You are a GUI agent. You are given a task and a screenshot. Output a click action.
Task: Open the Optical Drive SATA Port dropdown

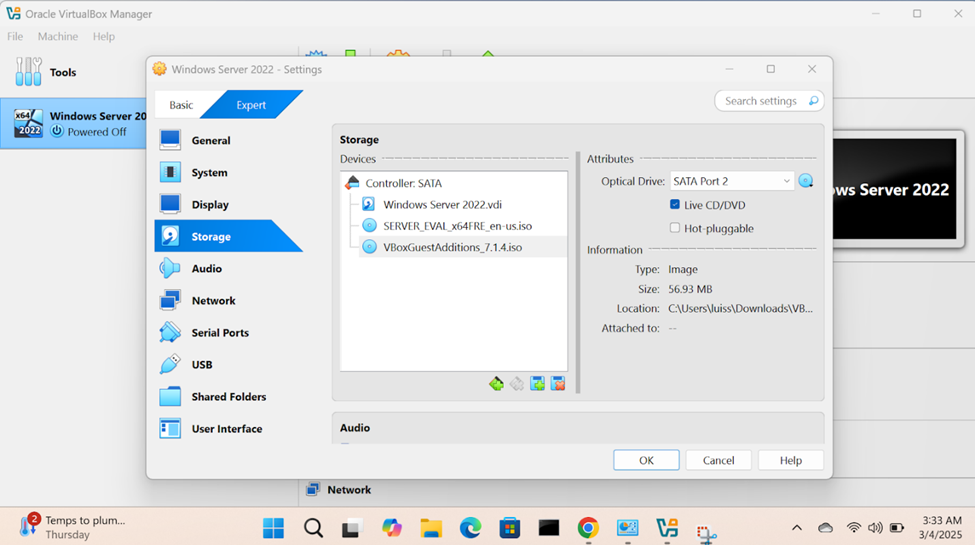(732, 181)
